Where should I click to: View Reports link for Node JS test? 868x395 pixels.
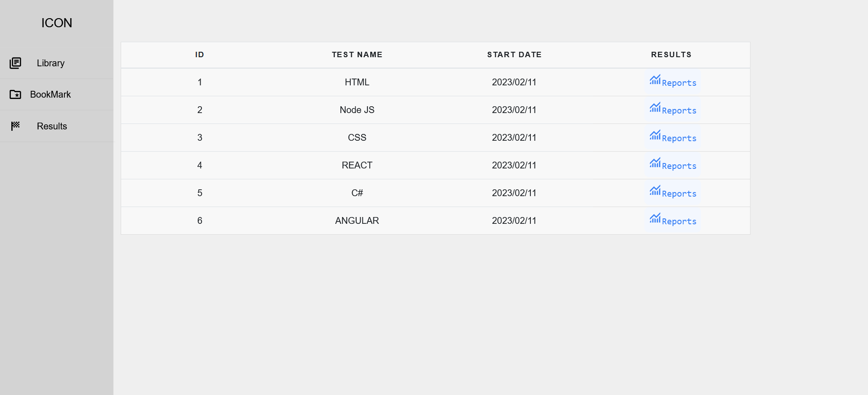tap(679, 111)
